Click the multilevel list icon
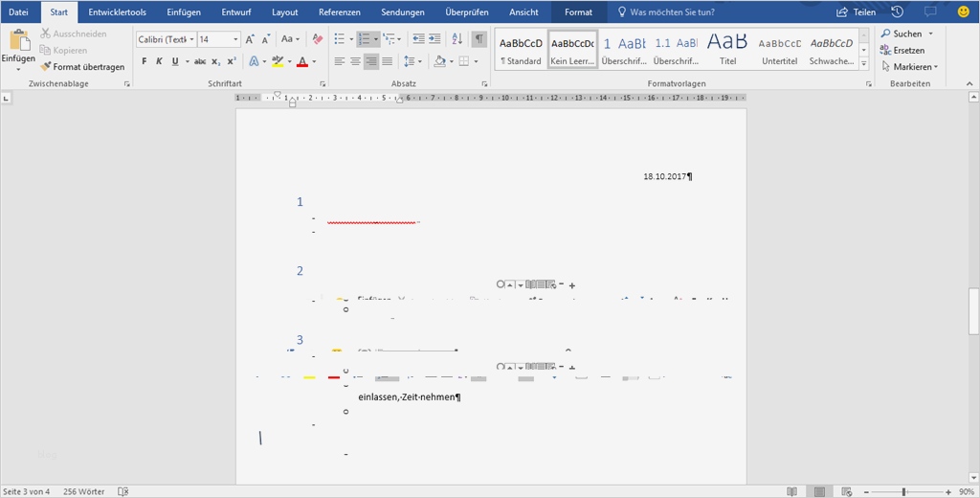 [x=390, y=39]
